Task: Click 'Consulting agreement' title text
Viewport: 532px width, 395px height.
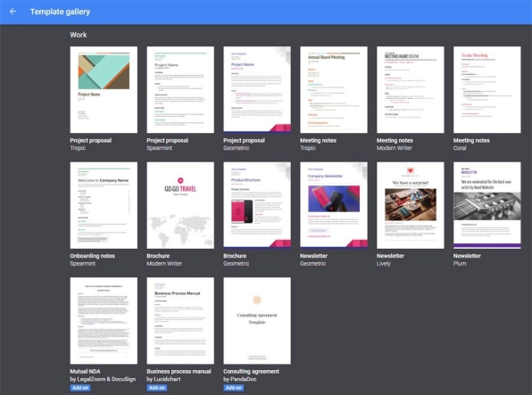Action: (251, 372)
